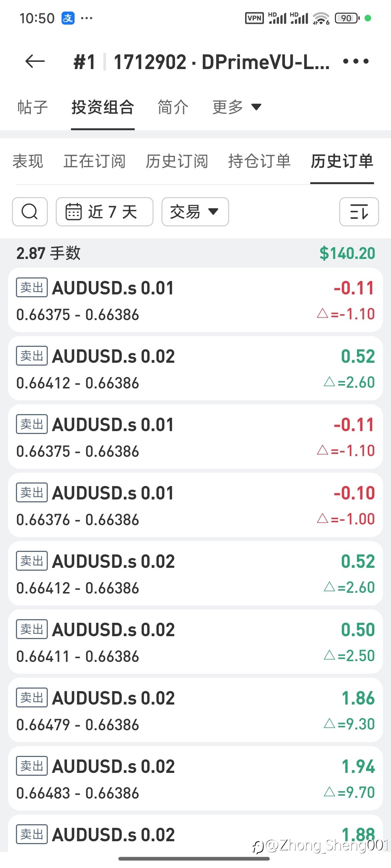Tap the battery level indicator

coord(347,18)
